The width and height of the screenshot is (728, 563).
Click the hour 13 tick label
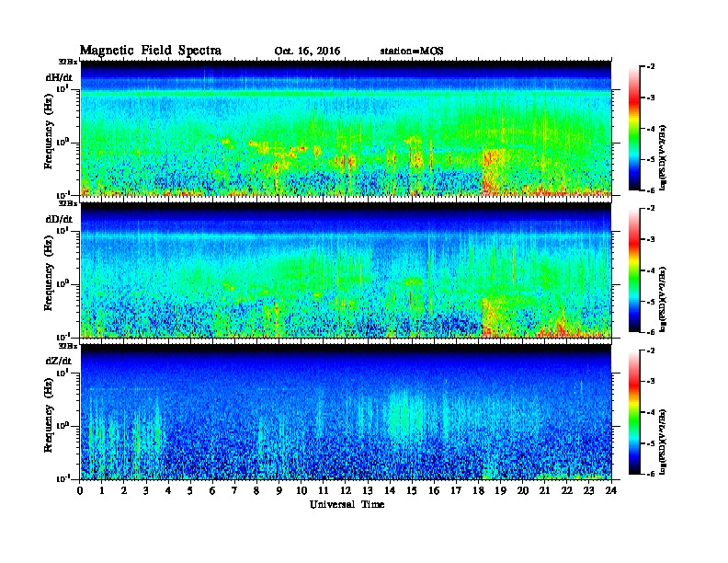(x=368, y=490)
